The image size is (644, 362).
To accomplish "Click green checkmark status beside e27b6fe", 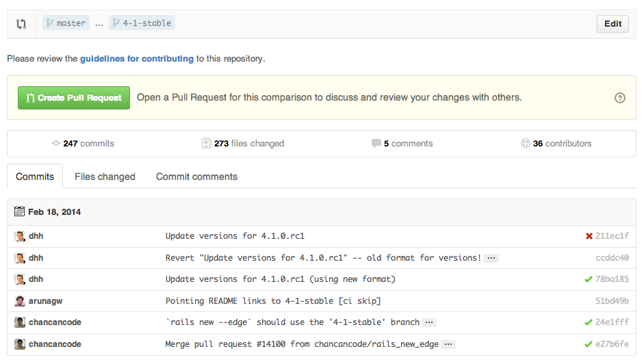I will click(589, 344).
